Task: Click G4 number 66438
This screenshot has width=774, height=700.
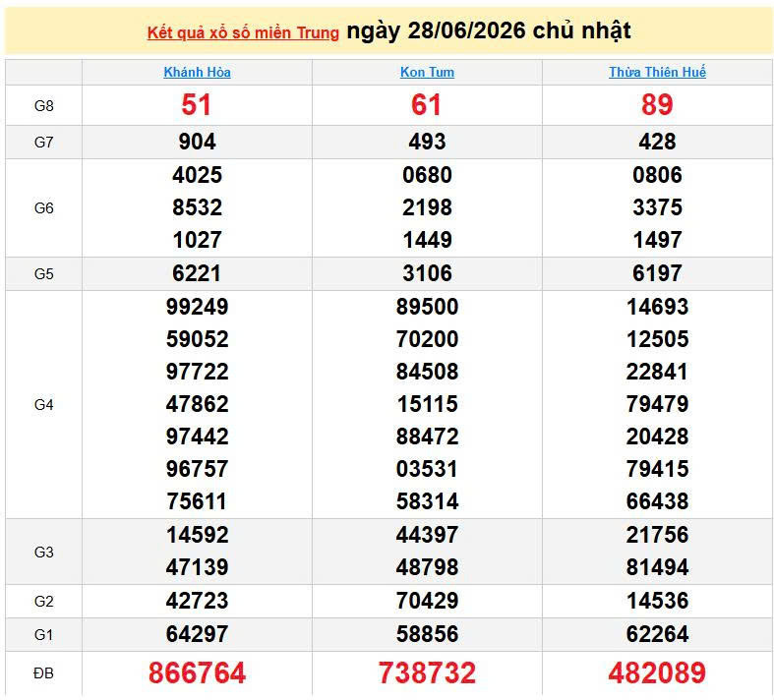Action: [657, 501]
